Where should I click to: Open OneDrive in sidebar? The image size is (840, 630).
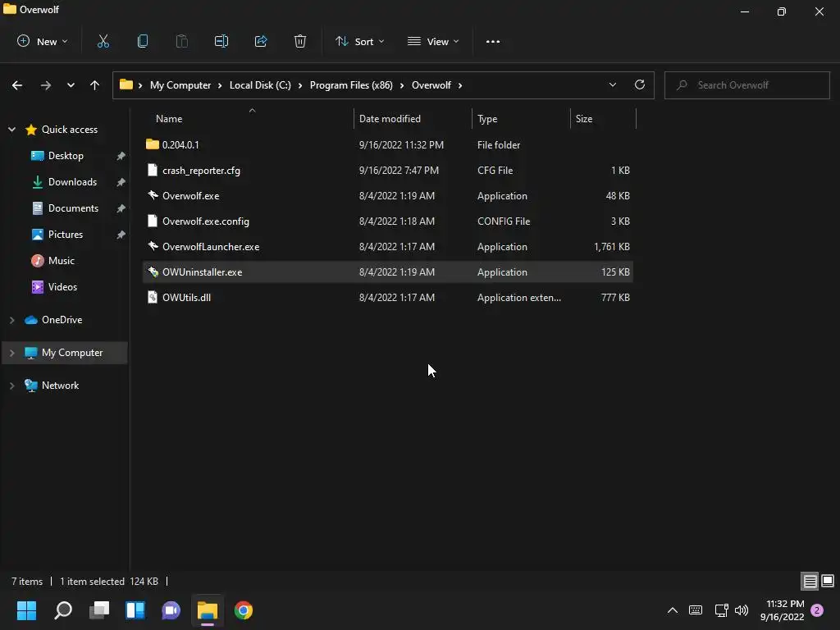point(62,320)
